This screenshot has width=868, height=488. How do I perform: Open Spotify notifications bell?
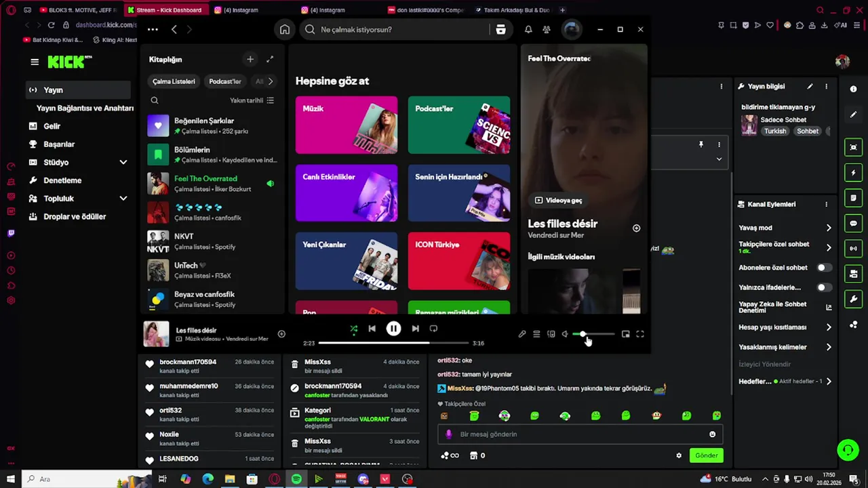(528, 30)
